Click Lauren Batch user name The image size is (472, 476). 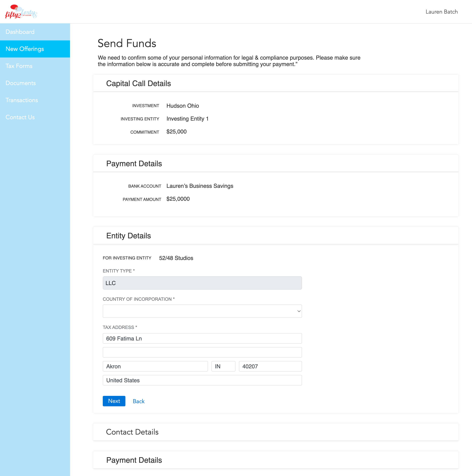tap(442, 12)
